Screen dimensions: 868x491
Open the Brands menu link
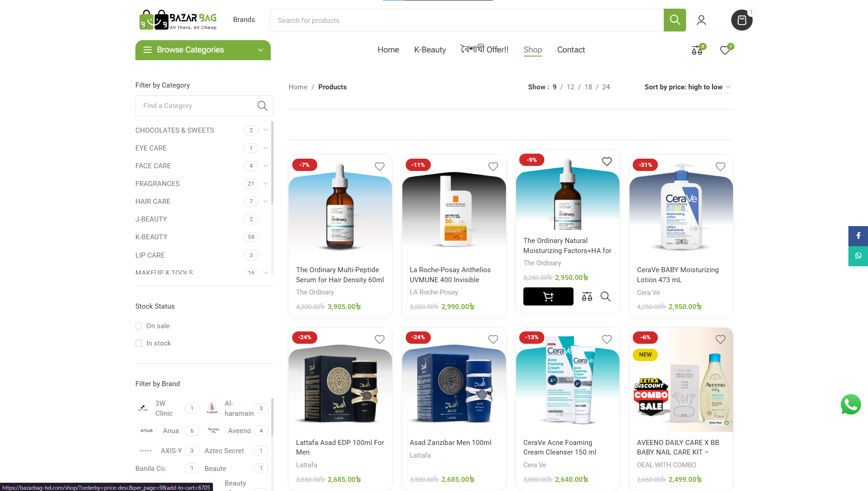click(244, 20)
